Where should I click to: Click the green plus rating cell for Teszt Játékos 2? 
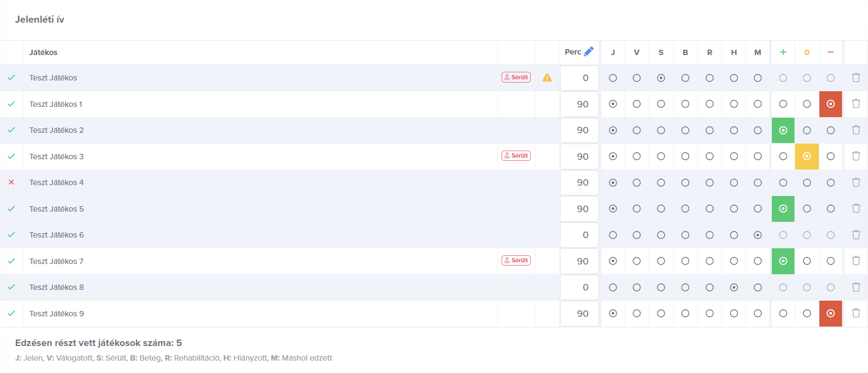783,130
